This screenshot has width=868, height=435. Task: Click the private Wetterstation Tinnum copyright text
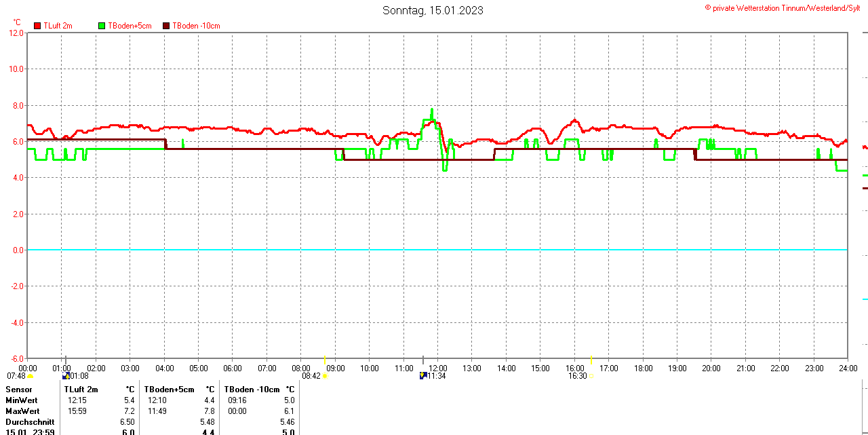point(785,7)
